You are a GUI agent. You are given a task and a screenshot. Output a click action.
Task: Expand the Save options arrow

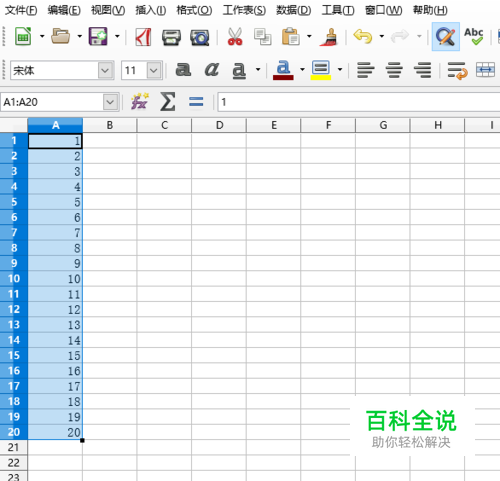pyautogui.click(x=117, y=36)
